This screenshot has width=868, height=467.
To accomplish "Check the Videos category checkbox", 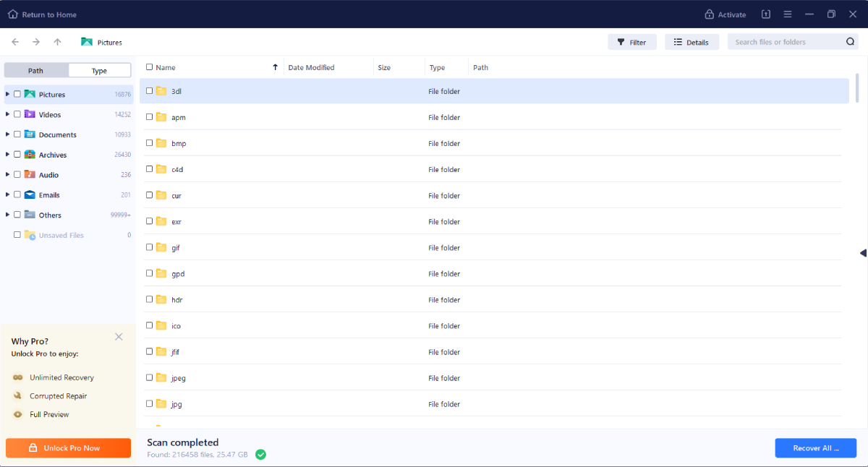I will pos(17,114).
